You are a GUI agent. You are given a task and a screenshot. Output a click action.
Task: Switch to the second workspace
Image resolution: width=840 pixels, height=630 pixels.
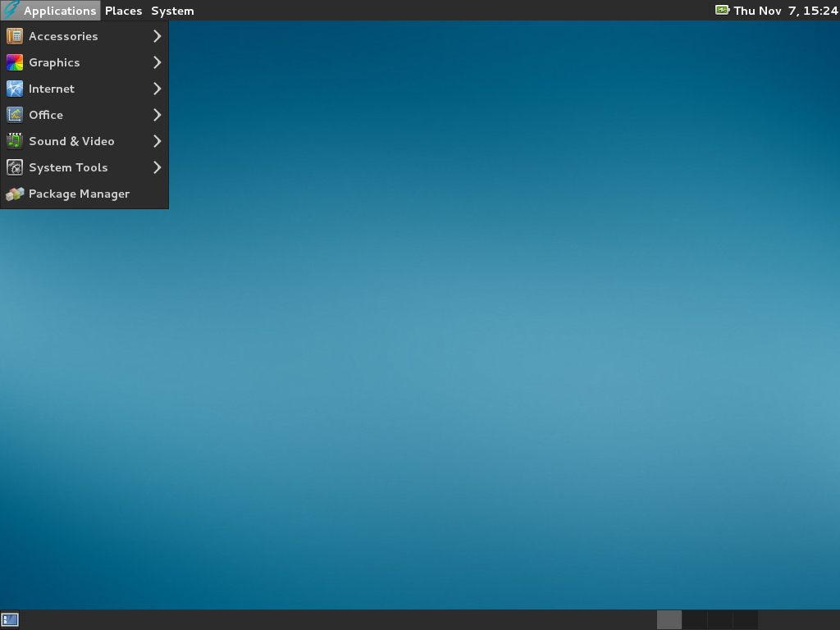694,620
